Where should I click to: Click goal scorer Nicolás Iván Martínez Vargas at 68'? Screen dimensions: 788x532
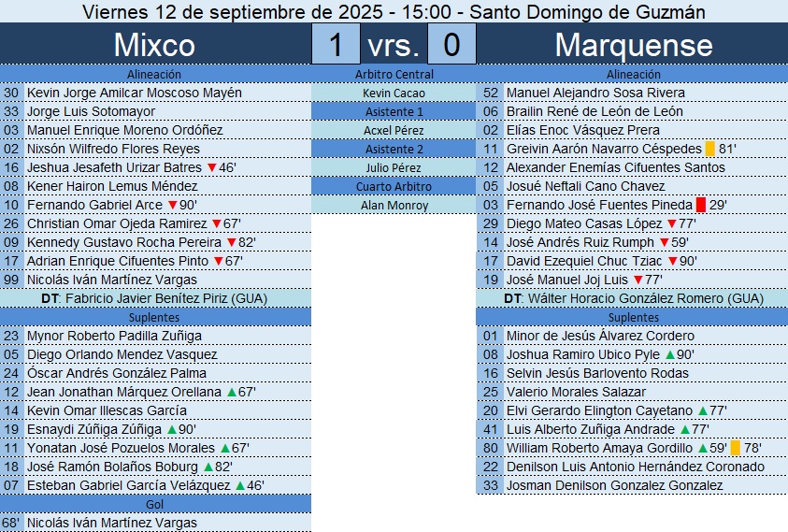(x=112, y=523)
